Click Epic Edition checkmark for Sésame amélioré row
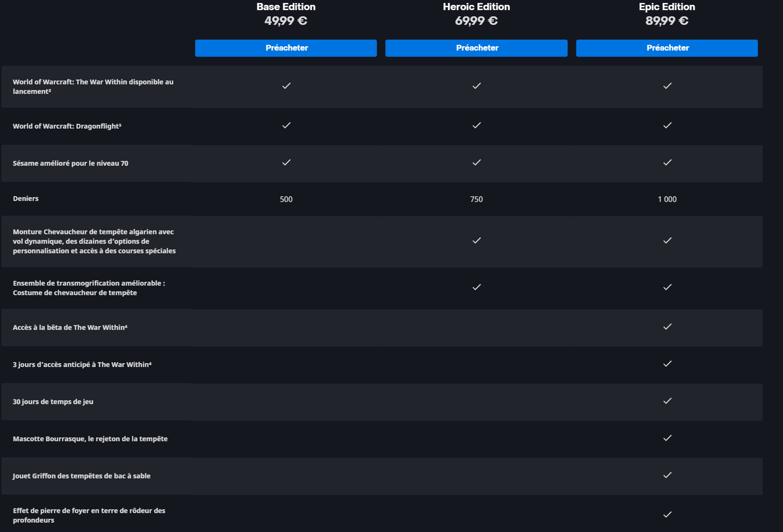The height and width of the screenshot is (532, 783). click(667, 163)
